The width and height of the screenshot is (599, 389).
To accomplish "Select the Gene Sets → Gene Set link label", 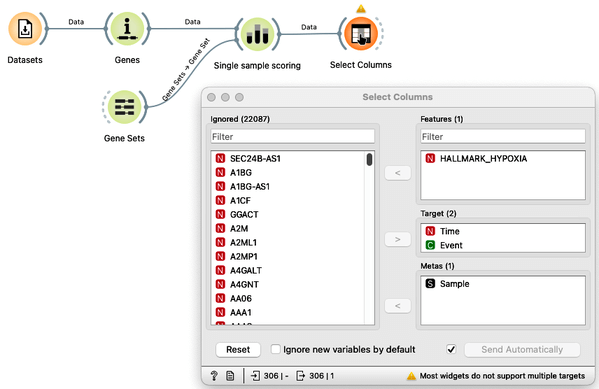I will tap(186, 70).
